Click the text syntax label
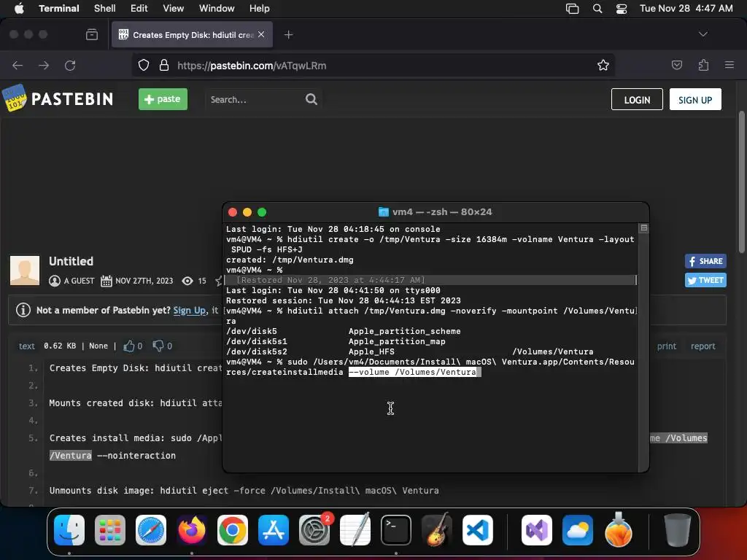 [27, 346]
